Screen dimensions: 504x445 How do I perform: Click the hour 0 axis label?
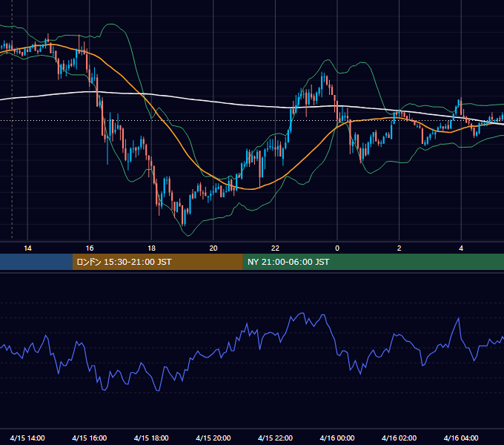click(337, 248)
